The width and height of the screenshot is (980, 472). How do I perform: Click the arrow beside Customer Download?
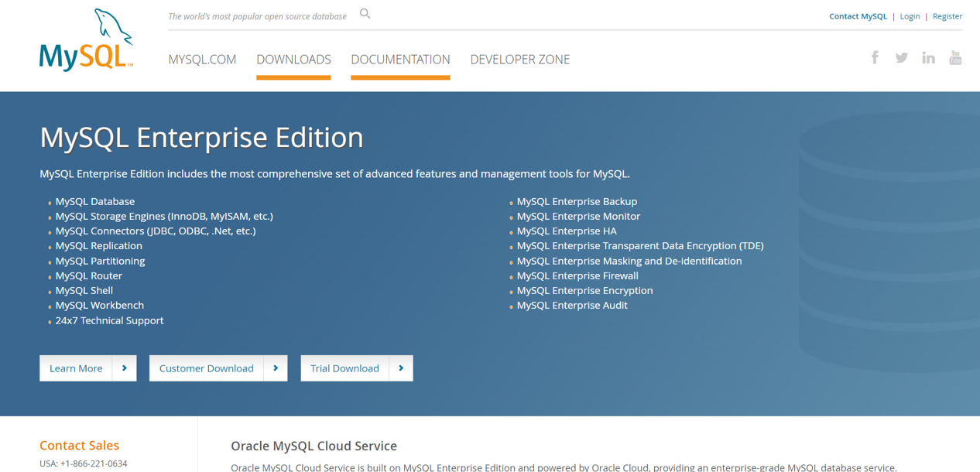click(276, 368)
